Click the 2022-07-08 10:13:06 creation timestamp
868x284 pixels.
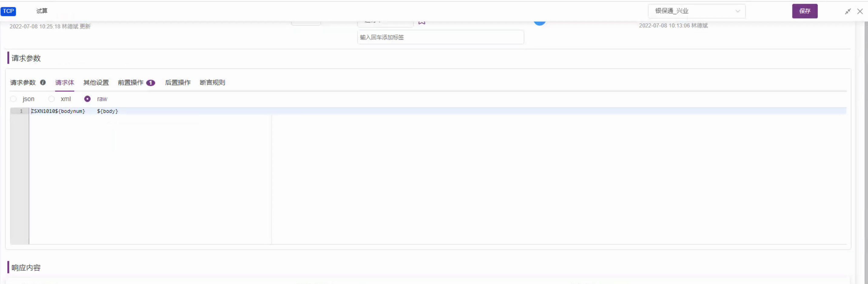click(664, 25)
